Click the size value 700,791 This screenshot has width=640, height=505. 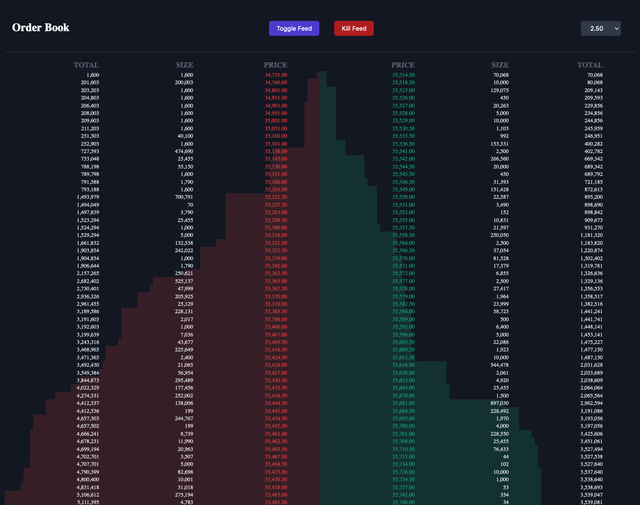pos(184,197)
